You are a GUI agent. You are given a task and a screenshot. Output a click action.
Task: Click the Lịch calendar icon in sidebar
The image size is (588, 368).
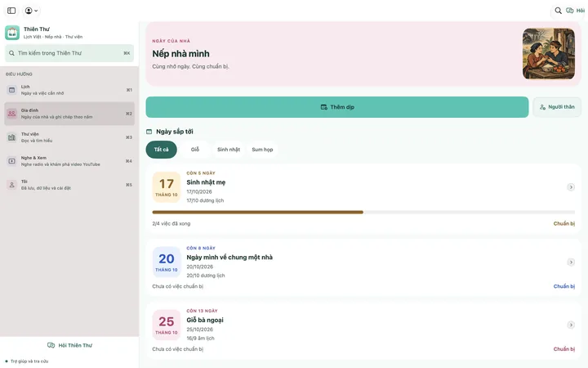tap(12, 90)
